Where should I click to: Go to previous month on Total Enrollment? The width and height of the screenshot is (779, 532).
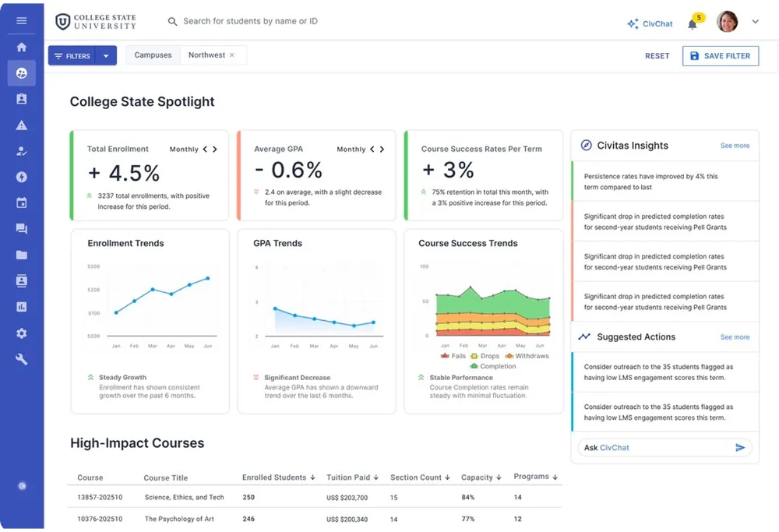pyautogui.click(x=205, y=149)
